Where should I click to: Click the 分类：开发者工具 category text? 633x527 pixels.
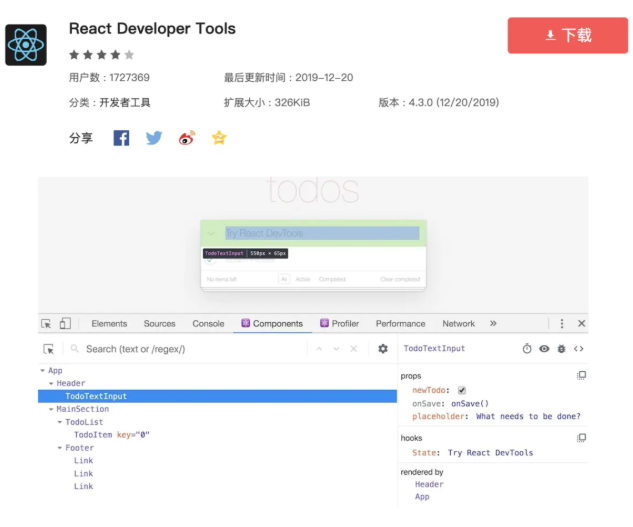pyautogui.click(x=109, y=103)
